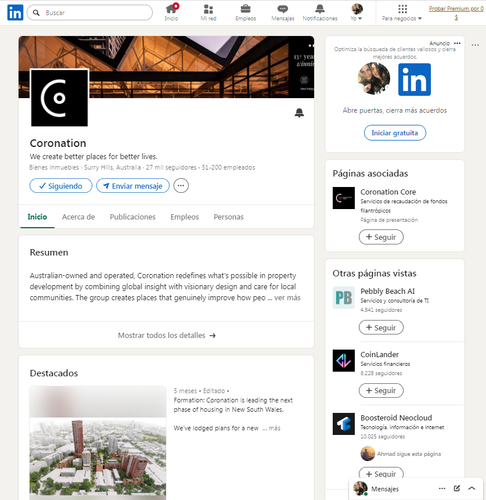Open the featured post housing render image
This screenshot has width=486, height=500.
click(x=98, y=443)
